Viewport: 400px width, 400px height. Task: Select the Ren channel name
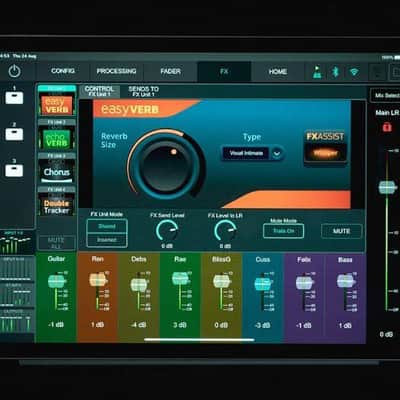click(x=98, y=259)
